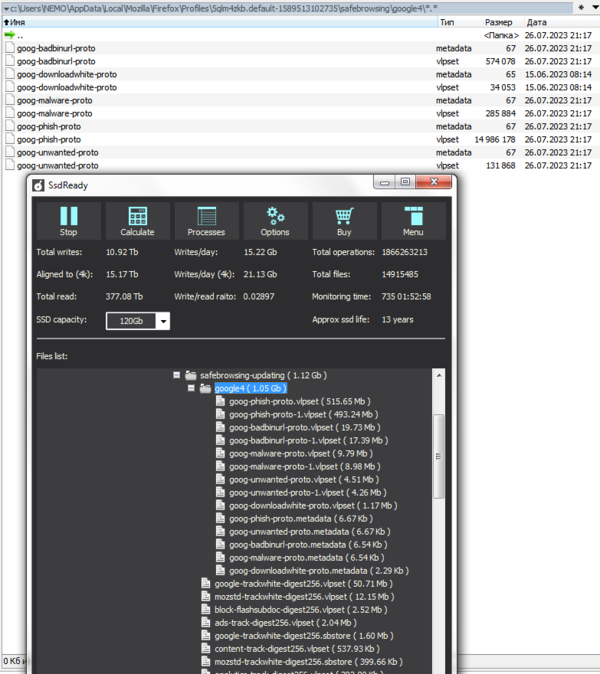Select goog-downloadwhite-proto.vlpset ( 1.17 Mb )
Image resolution: width=600 pixels, height=674 pixels.
(313, 506)
